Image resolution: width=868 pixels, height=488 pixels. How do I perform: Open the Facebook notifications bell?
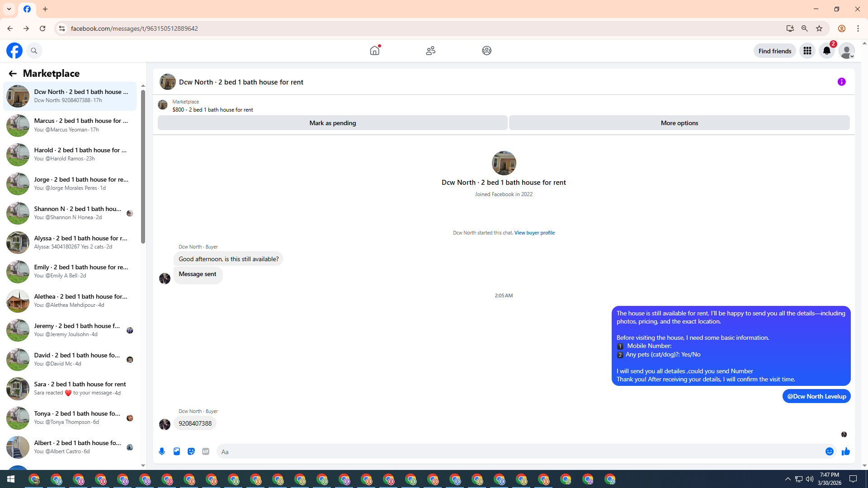coord(827,51)
